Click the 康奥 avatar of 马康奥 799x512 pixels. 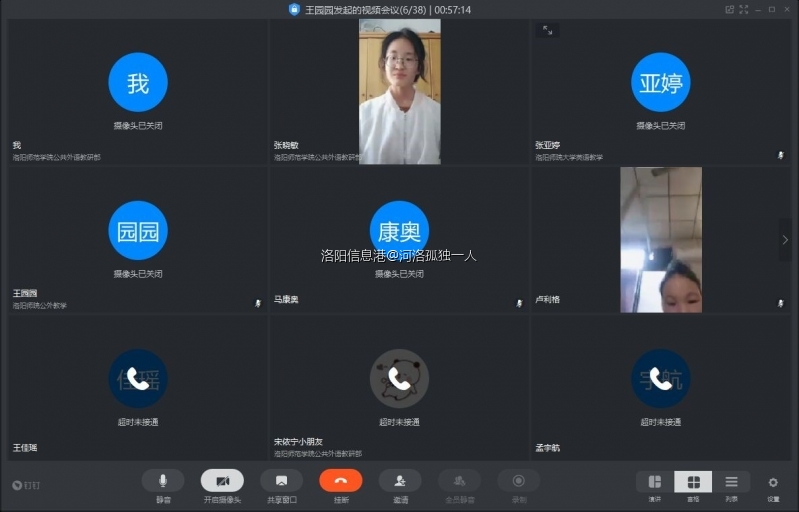click(399, 231)
